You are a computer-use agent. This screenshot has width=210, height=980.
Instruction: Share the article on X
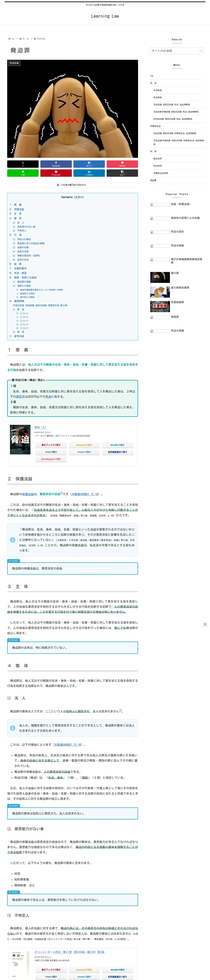(x=23, y=164)
